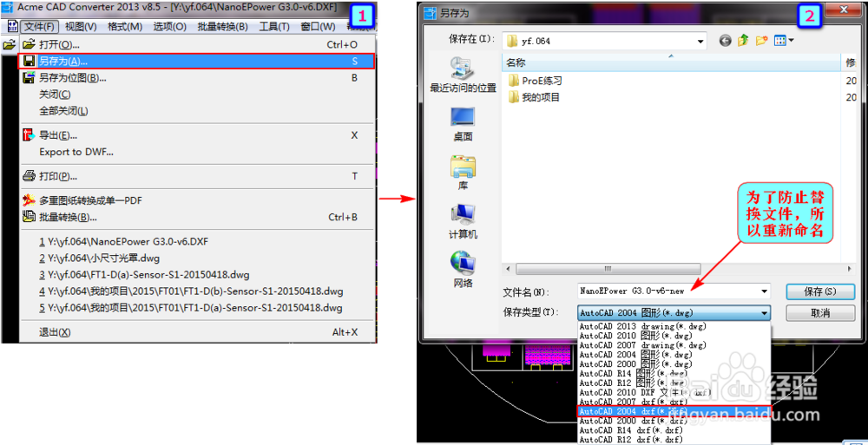Open recent file 5 in 我的项目\2015\FT01
The width and height of the screenshot is (868, 445).
coord(198,308)
